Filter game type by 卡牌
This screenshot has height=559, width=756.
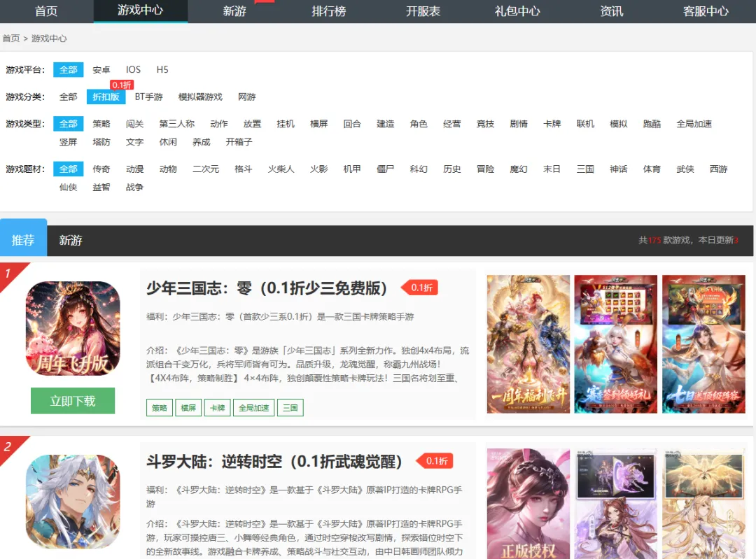click(x=552, y=124)
